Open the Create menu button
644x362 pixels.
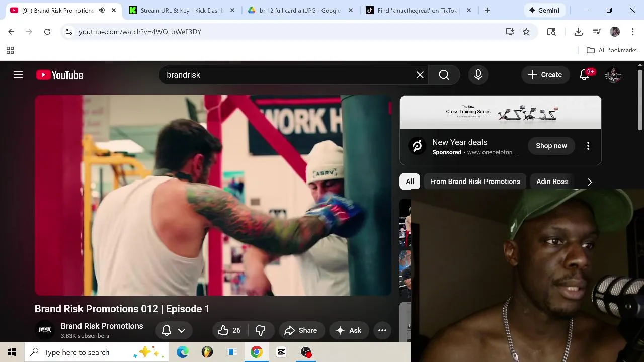[x=545, y=75]
